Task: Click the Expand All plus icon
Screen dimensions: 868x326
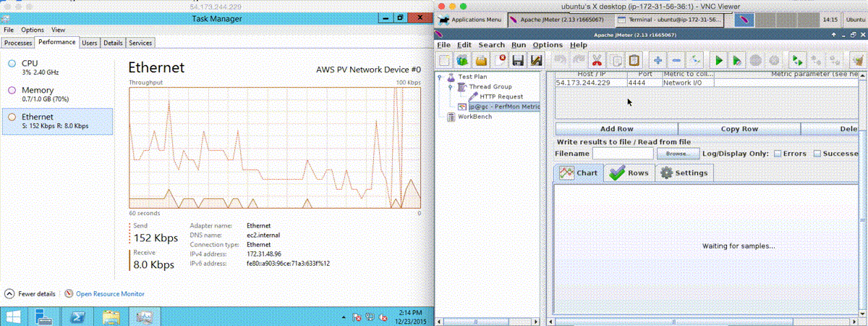Action: click(x=657, y=61)
